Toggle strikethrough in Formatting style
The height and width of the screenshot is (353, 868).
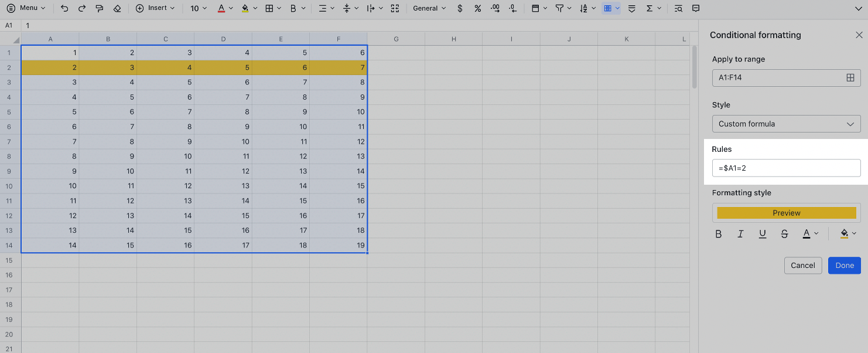point(784,233)
